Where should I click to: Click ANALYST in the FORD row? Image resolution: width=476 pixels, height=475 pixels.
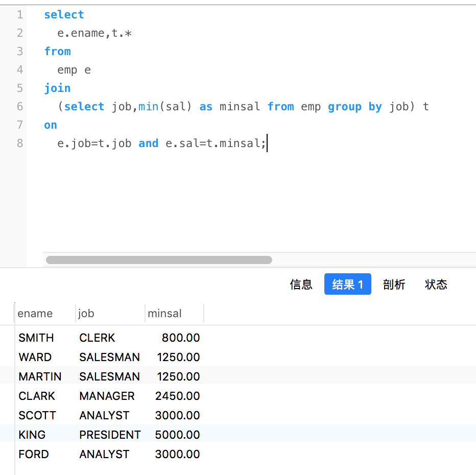104,455
